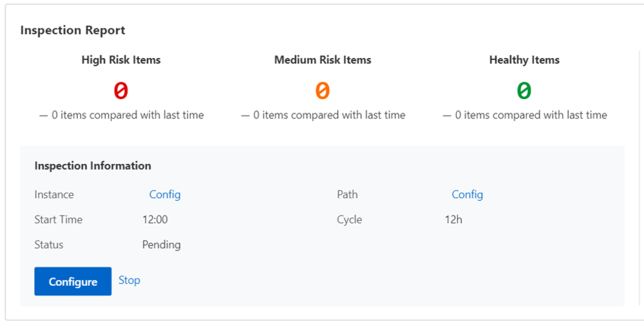
Task: Select the Medium Risk Items heading
Action: 323,60
